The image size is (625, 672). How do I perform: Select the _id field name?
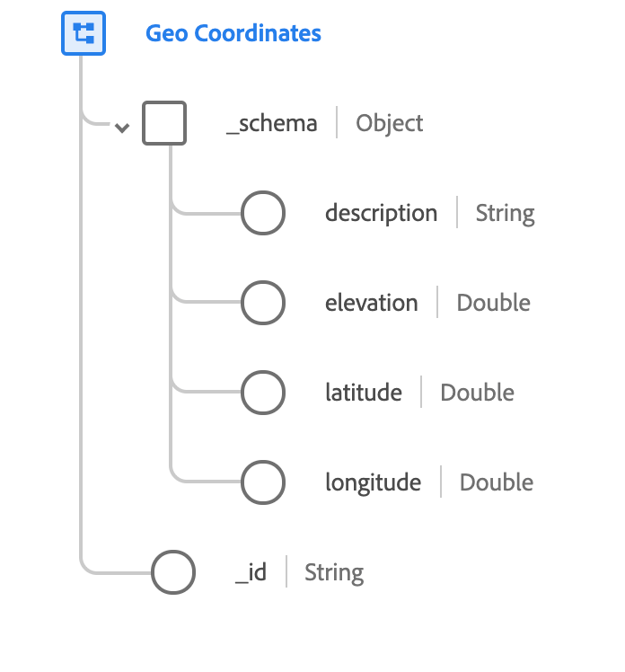pyautogui.click(x=251, y=572)
